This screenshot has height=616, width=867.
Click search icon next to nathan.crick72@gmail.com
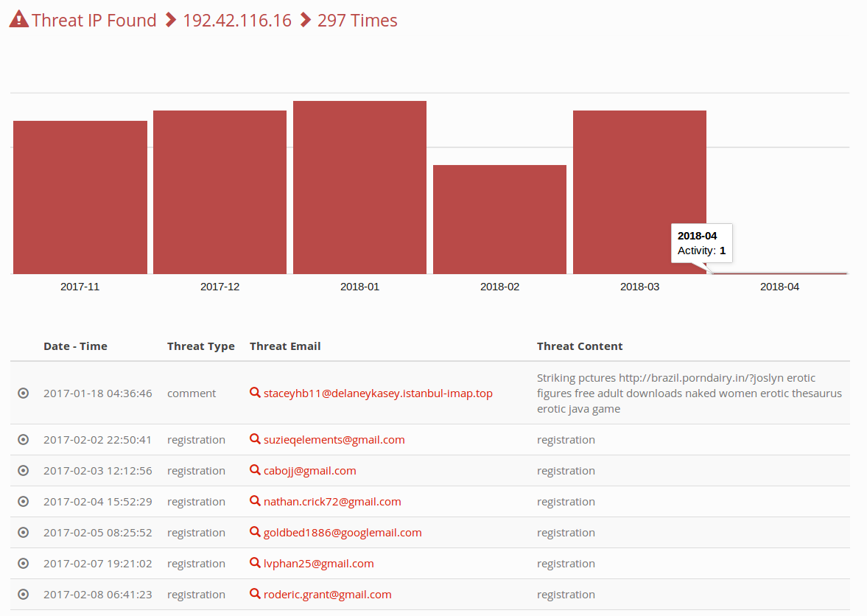255,501
